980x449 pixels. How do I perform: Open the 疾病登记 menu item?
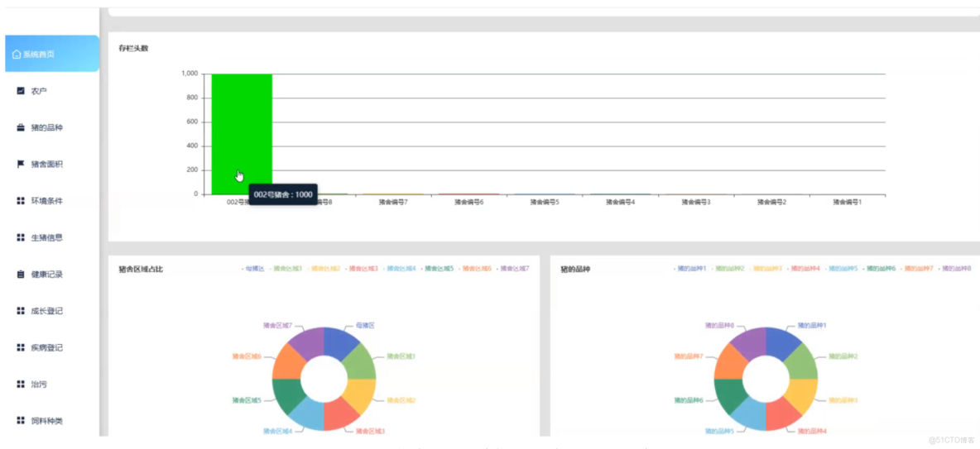47,348
